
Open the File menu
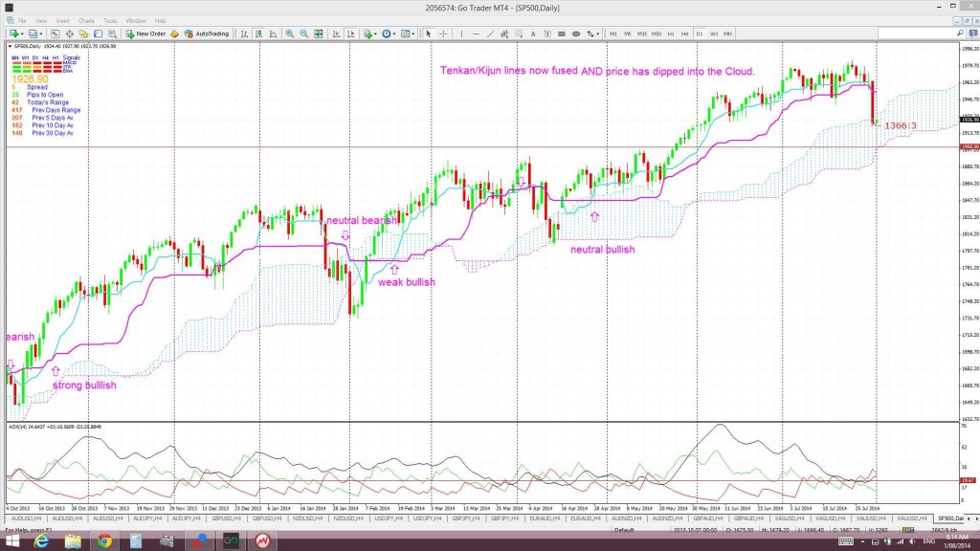(x=22, y=21)
